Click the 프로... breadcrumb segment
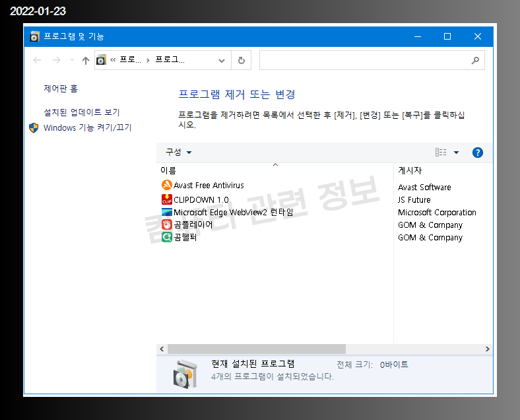 [x=131, y=59]
